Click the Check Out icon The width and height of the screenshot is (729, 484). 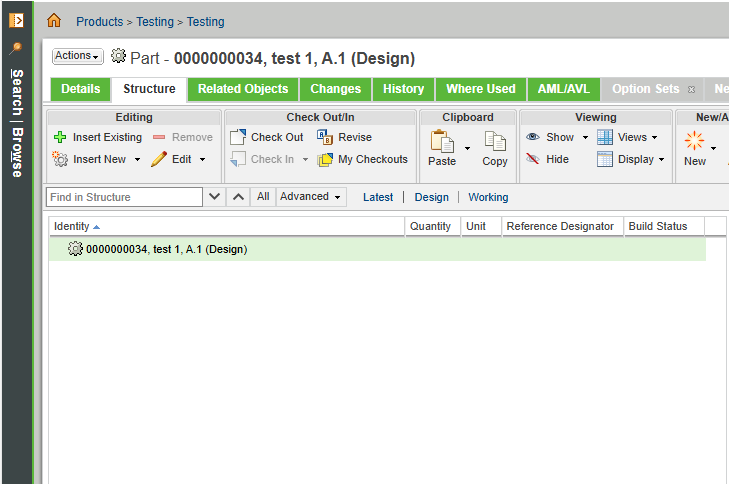(x=238, y=138)
